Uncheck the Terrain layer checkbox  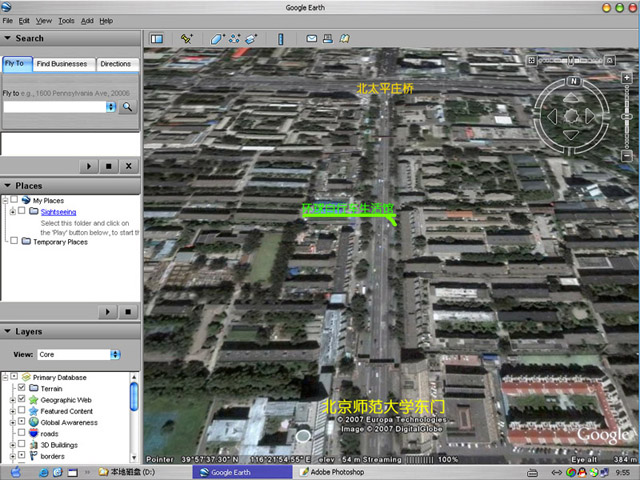(x=21, y=388)
